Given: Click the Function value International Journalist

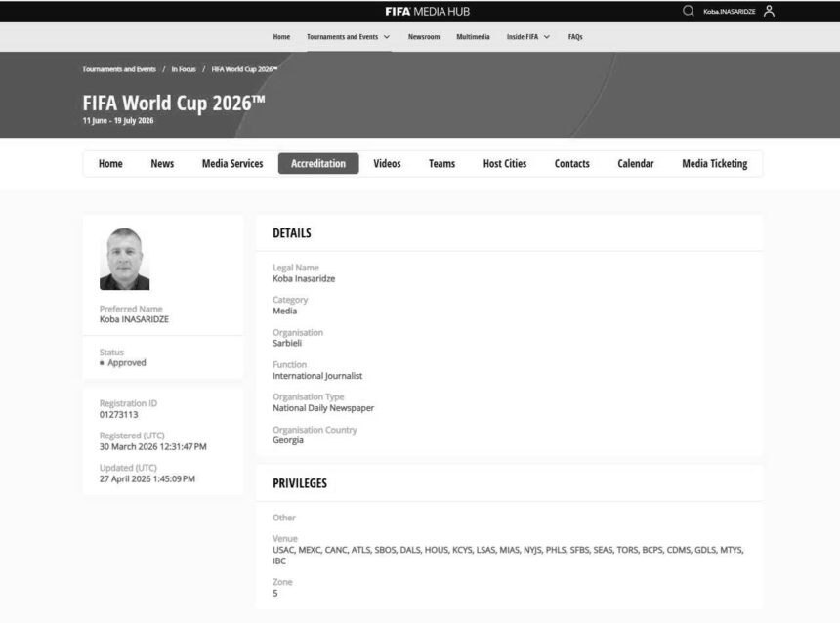Looking at the screenshot, I should [317, 376].
